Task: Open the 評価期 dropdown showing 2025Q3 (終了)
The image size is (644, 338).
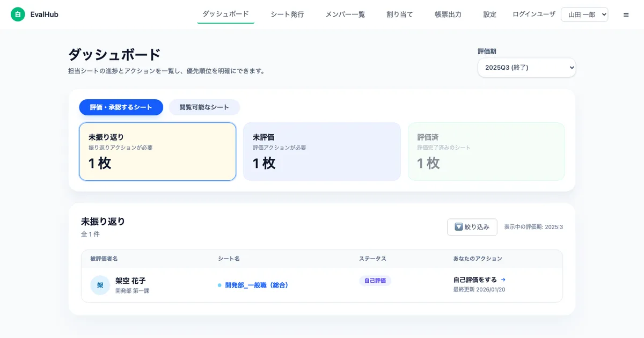Action: point(526,68)
